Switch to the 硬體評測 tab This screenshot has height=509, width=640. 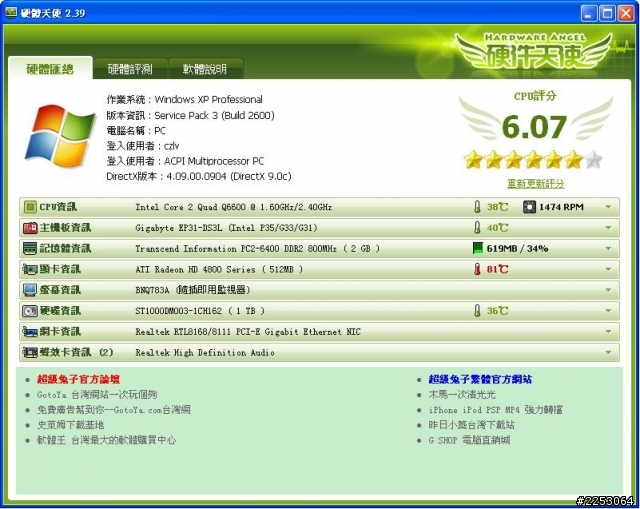[x=130, y=69]
